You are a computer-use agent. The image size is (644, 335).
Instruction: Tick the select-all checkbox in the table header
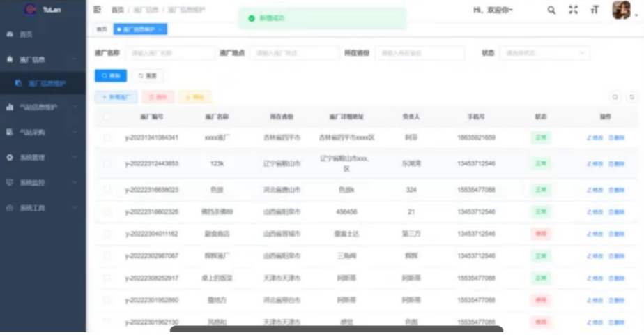107,117
